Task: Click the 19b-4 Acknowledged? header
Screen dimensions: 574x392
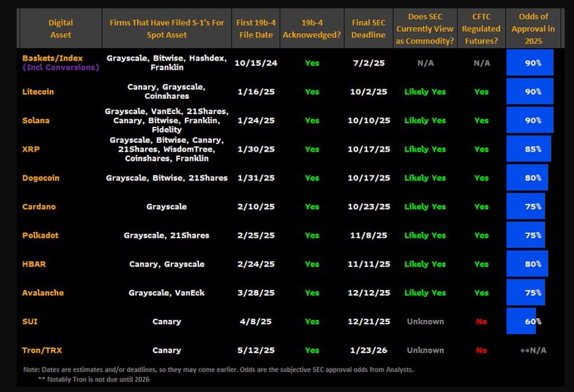Action: (x=312, y=29)
